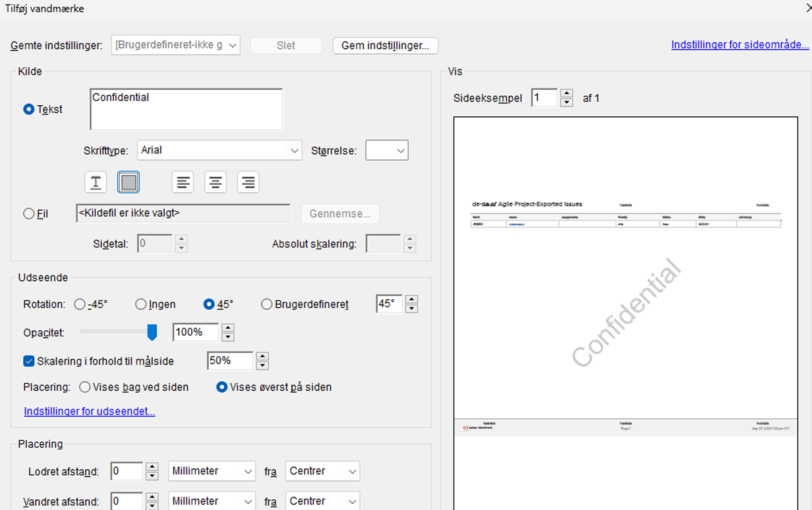
Task: Open Indstillinger for sideområde link
Action: 740,45
